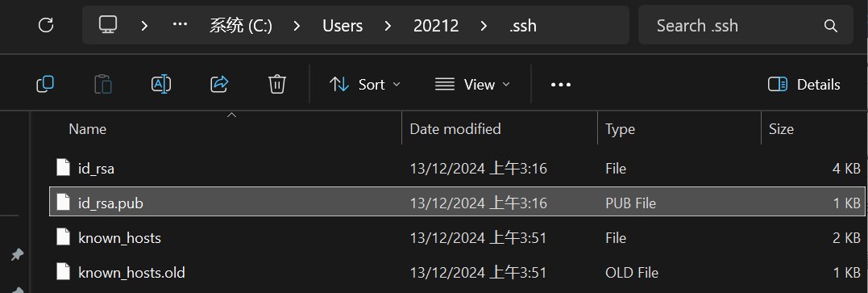This screenshot has width=868, height=293.
Task: Click the This PC monitor icon in address bar
Action: pyautogui.click(x=108, y=25)
